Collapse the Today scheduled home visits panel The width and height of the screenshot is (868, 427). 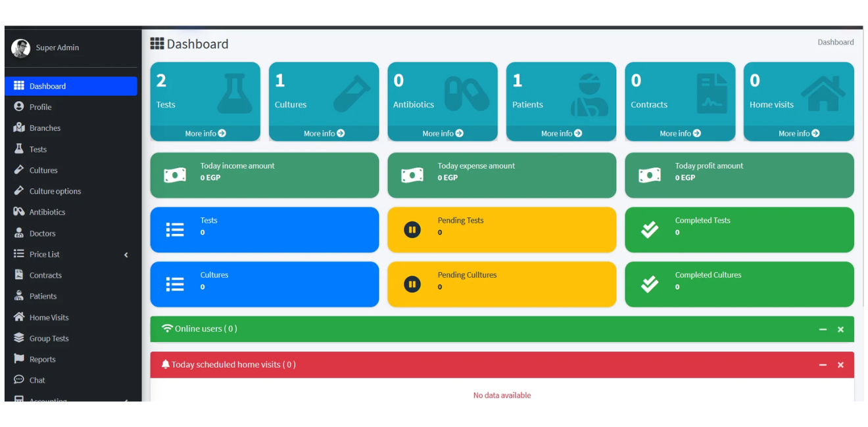[x=823, y=365]
